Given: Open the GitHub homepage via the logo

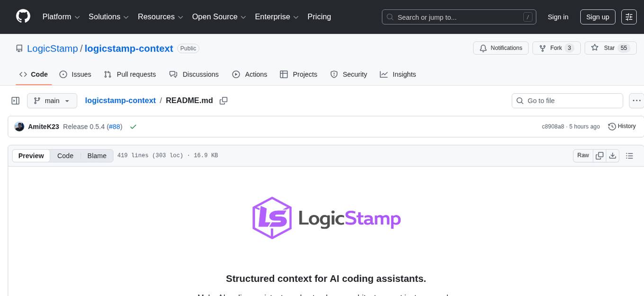Looking at the screenshot, I should coord(23,17).
